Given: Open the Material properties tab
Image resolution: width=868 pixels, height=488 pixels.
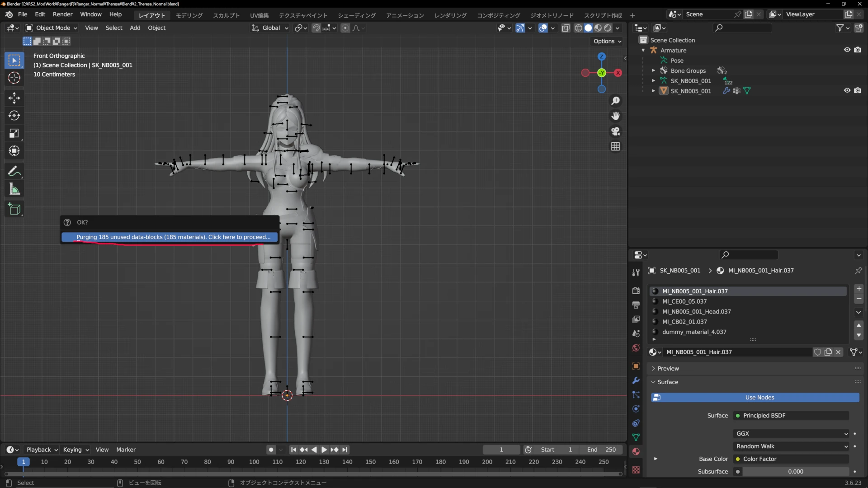Looking at the screenshot, I should tap(636, 451).
